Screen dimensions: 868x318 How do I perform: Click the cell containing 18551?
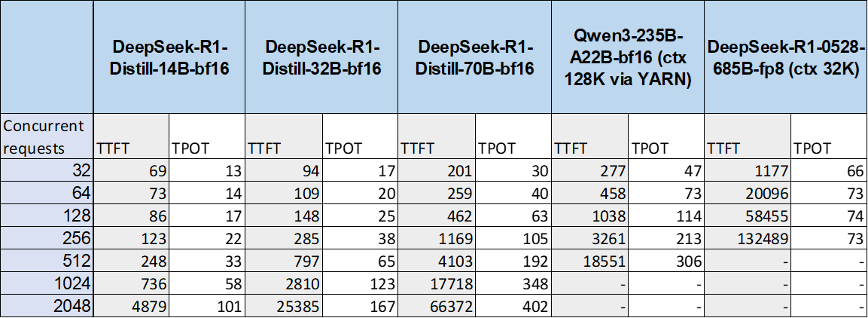589,261
